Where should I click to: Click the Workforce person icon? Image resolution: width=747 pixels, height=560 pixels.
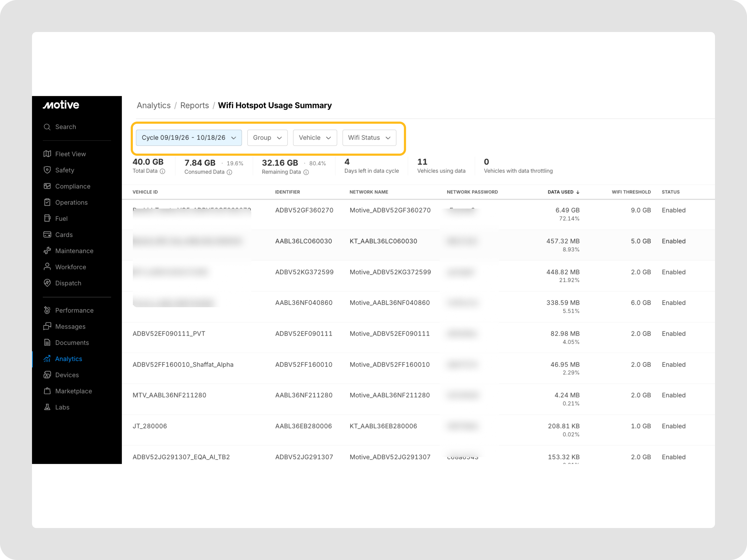(x=47, y=267)
